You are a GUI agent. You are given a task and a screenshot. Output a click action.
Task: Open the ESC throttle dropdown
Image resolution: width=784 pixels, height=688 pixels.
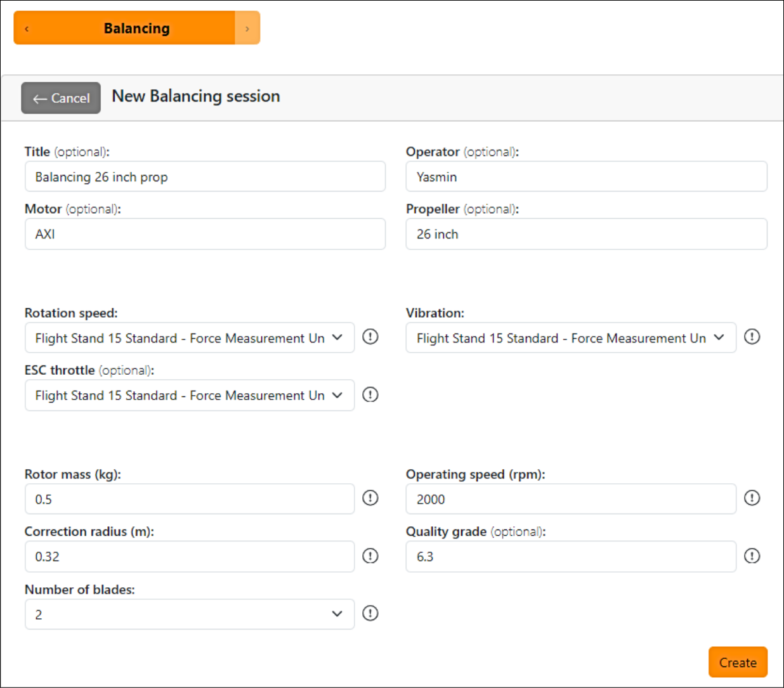coord(189,395)
